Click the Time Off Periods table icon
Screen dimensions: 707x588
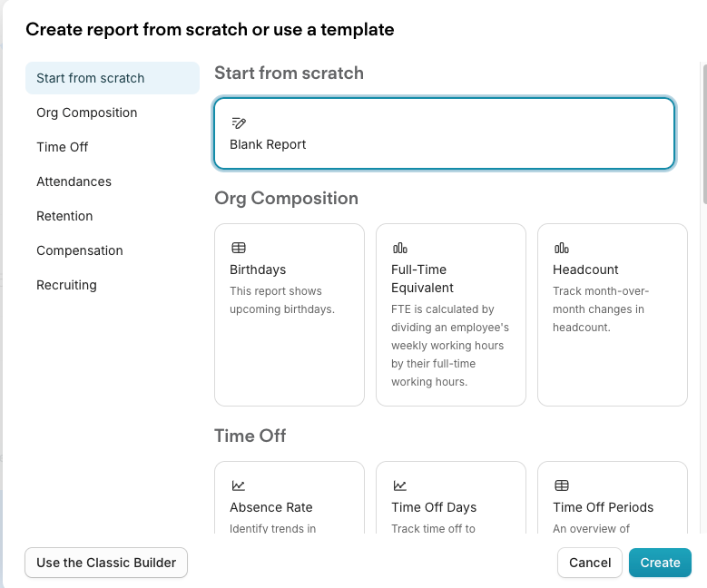tap(562, 485)
